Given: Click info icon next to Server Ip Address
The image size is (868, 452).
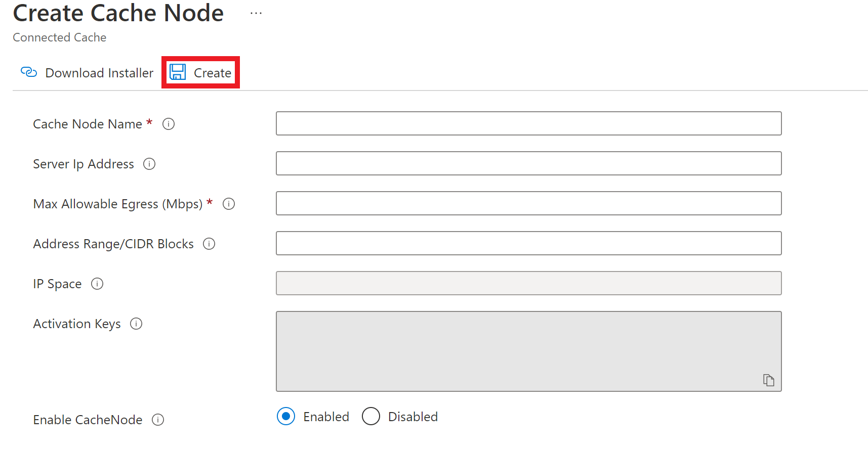Looking at the screenshot, I should [149, 164].
